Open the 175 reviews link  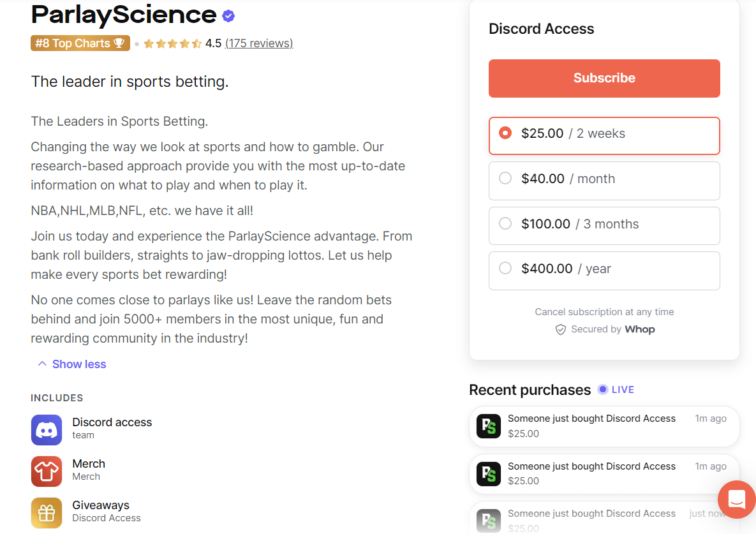coord(259,43)
